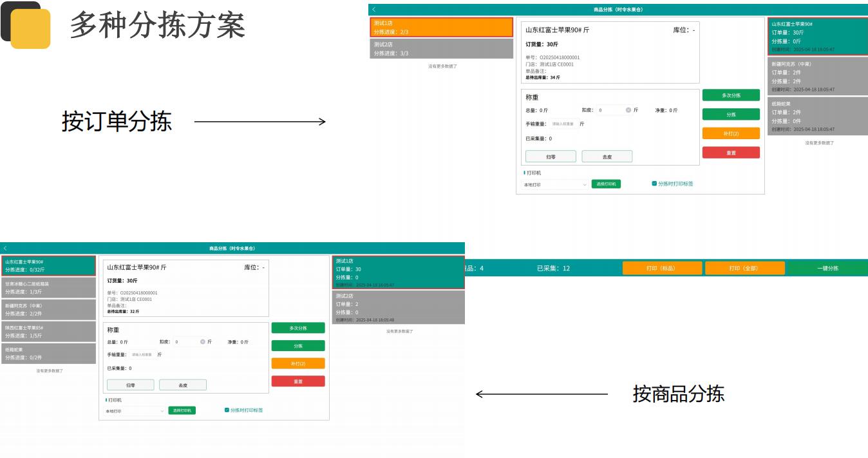Click orange 补打(2) button in 按订单分拣 screen
868x458 pixels.
(731, 133)
